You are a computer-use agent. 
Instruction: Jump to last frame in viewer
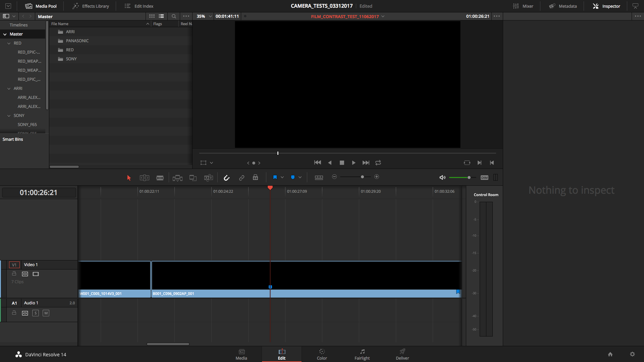366,163
